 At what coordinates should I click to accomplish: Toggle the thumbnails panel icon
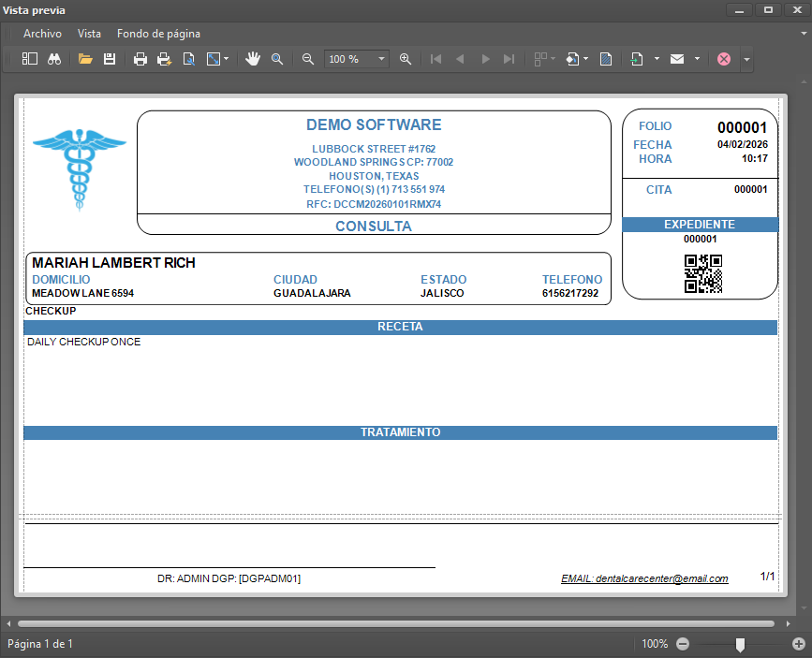(30, 59)
